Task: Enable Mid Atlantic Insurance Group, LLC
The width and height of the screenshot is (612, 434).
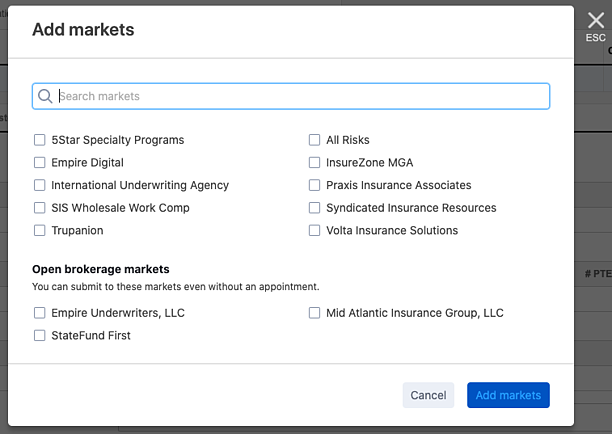Action: (315, 313)
